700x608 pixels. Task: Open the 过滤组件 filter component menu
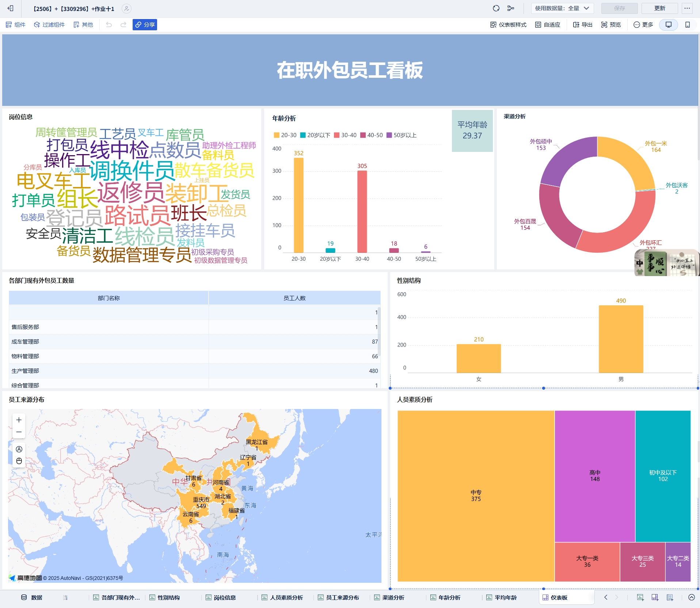pyautogui.click(x=49, y=24)
